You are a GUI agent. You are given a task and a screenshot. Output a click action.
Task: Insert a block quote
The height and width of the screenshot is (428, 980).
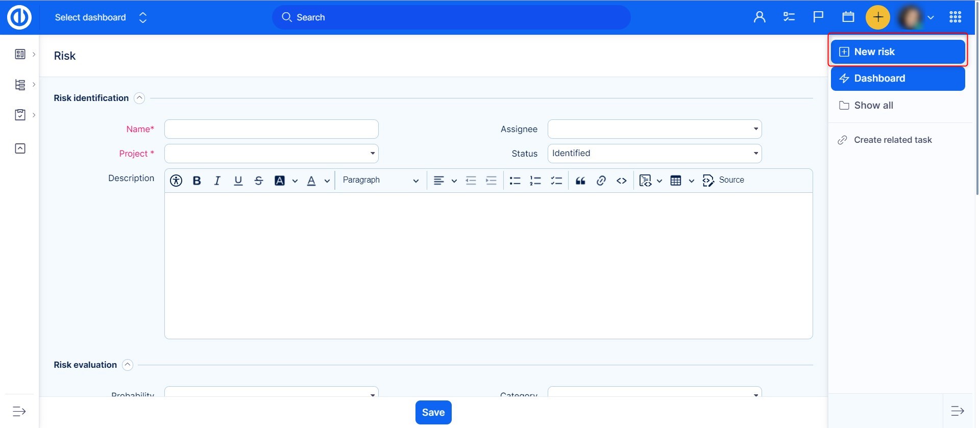point(580,181)
